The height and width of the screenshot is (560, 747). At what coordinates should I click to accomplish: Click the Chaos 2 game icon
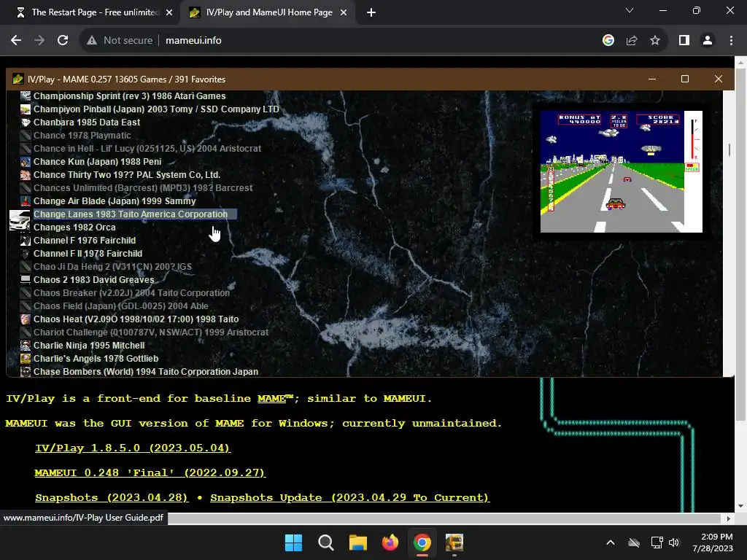[26, 280]
